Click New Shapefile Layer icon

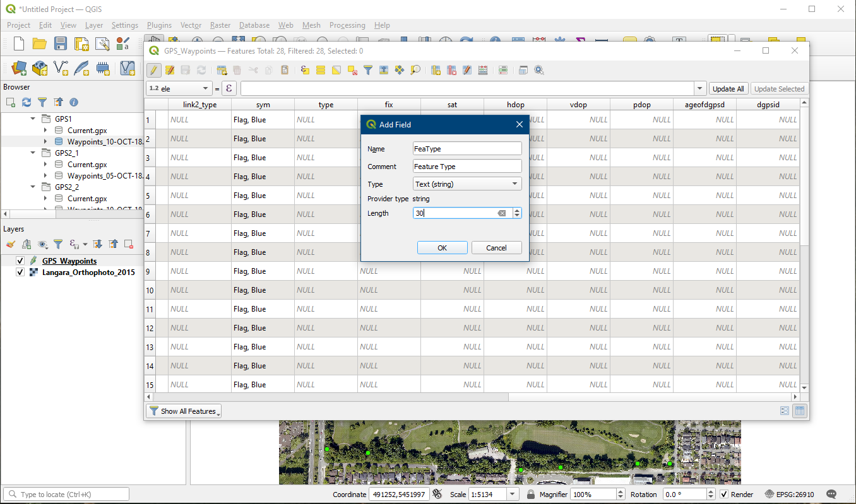click(62, 67)
